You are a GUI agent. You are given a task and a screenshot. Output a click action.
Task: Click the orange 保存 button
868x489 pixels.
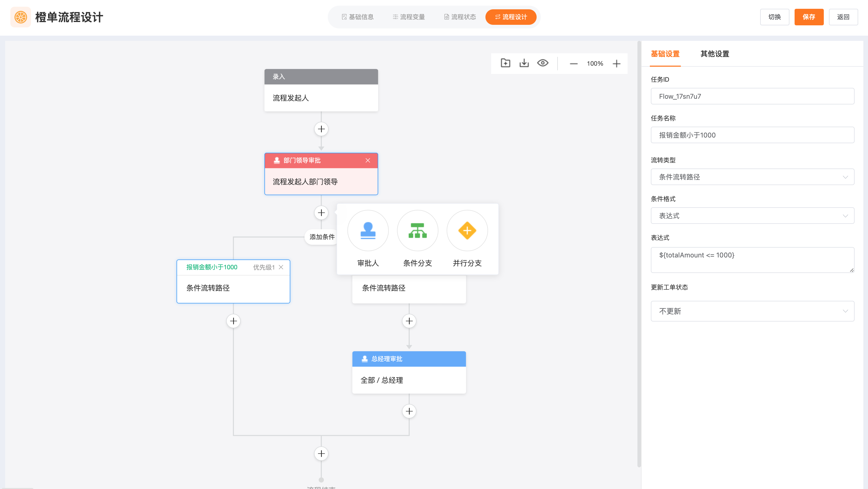808,17
